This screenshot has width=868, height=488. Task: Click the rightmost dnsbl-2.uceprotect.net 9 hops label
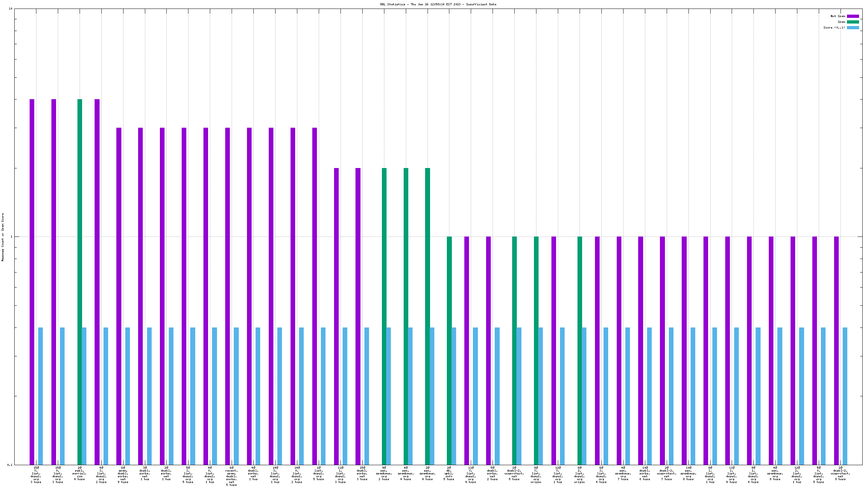[x=840, y=473]
